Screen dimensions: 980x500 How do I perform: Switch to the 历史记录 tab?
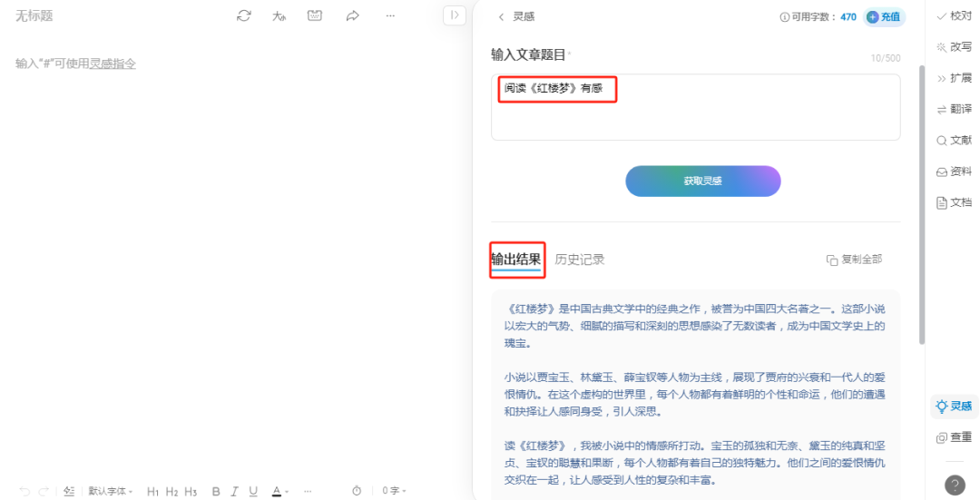click(579, 260)
